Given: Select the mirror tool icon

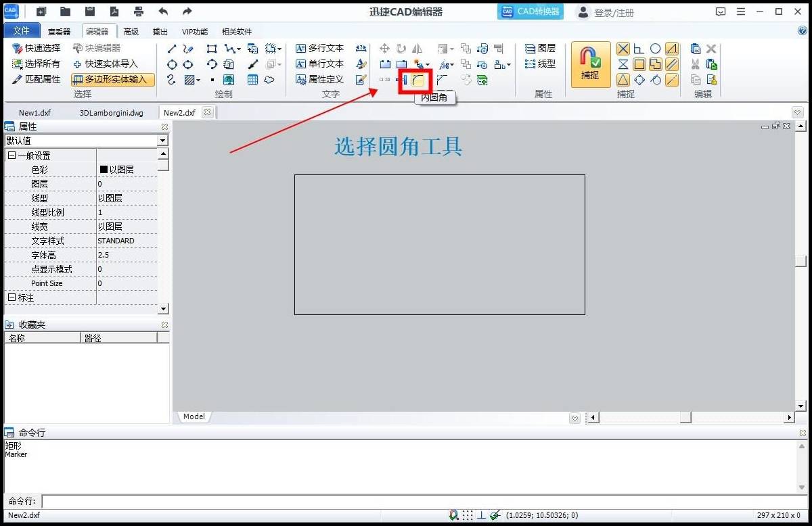Looking at the screenshot, I should pyautogui.click(x=418, y=49).
